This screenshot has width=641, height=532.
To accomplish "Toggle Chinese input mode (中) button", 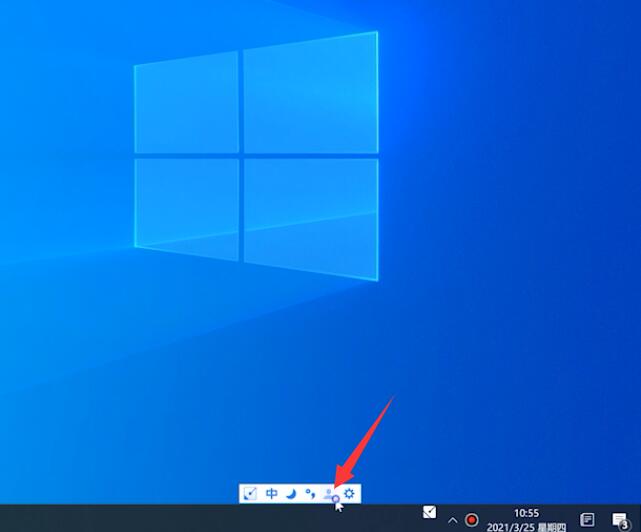I will tap(271, 494).
